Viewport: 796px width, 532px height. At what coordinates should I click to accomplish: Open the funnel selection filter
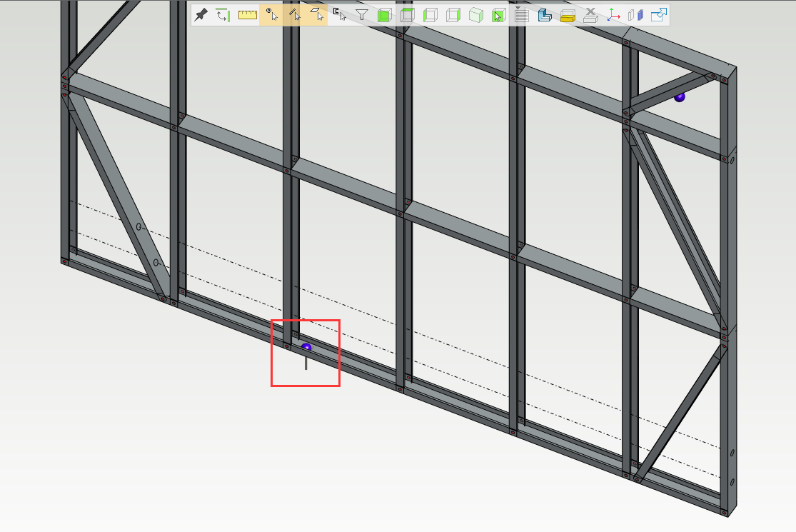tap(361, 15)
